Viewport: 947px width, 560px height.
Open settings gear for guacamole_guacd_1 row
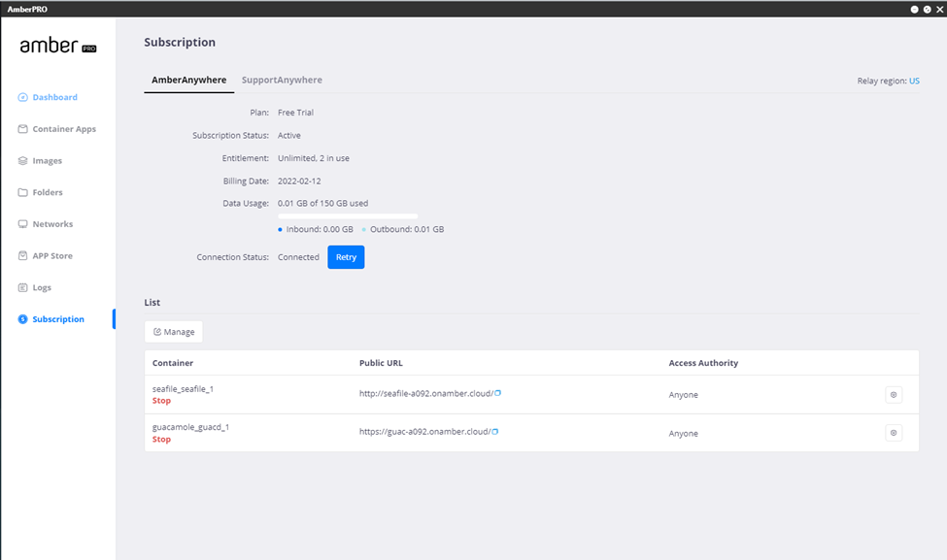click(x=894, y=433)
